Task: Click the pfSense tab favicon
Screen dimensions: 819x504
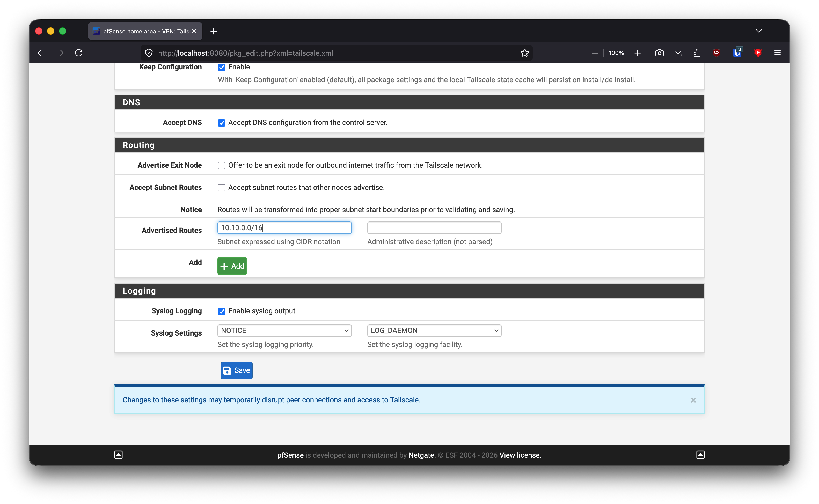Action: coord(96,31)
